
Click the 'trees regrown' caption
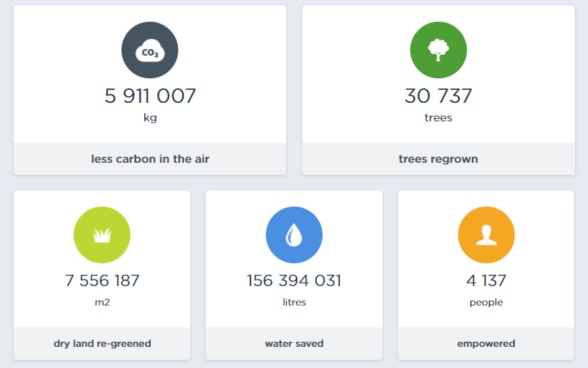[438, 159]
